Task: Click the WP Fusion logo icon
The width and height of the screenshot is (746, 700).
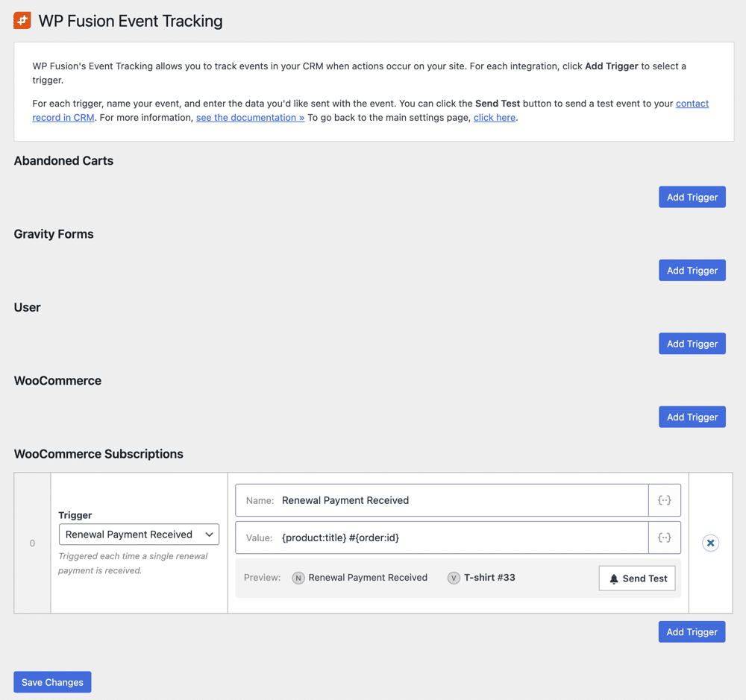Action: [x=22, y=21]
